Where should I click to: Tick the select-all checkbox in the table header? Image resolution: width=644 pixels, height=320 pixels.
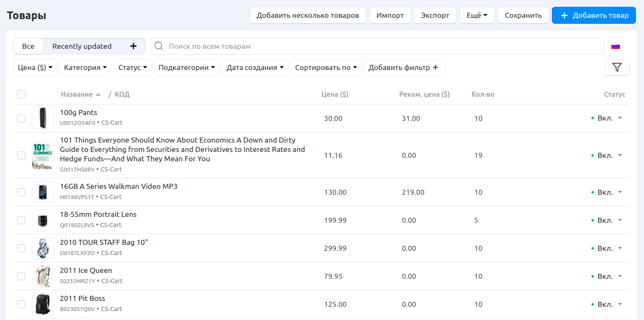(21, 94)
